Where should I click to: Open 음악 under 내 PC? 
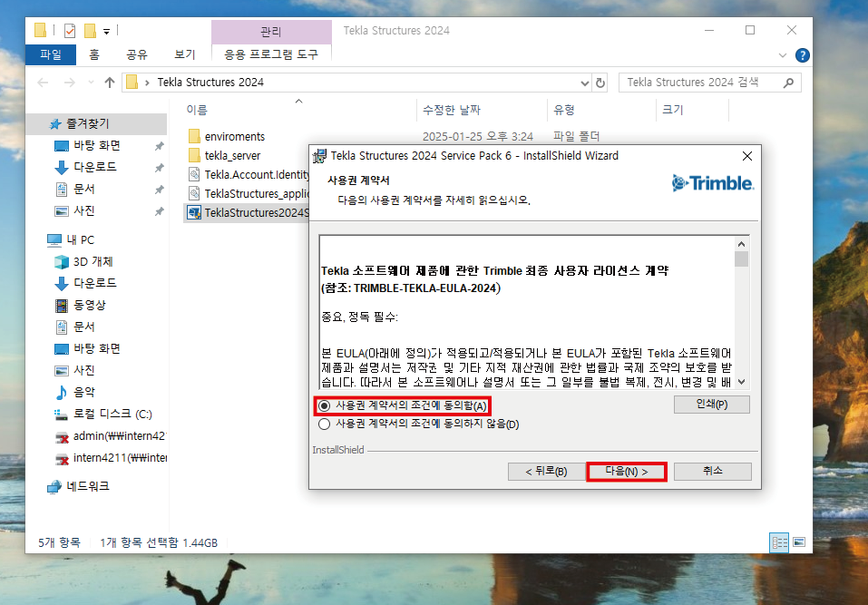pyautogui.click(x=84, y=392)
